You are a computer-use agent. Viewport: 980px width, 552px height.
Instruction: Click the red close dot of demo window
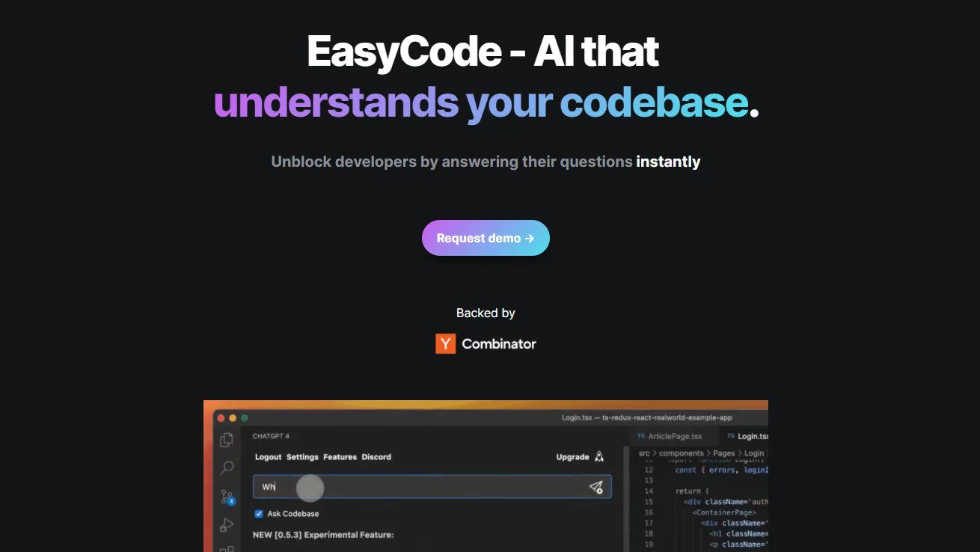[221, 418]
